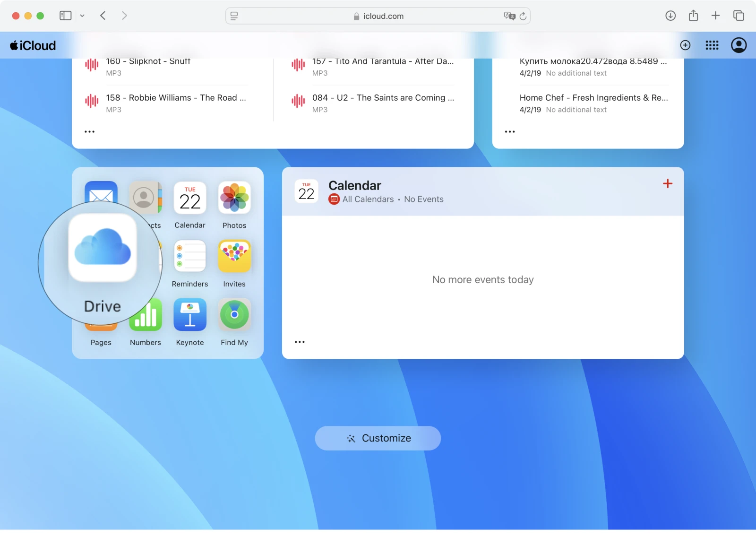Open Find My
Screen dimensions: 756x537
click(234, 314)
